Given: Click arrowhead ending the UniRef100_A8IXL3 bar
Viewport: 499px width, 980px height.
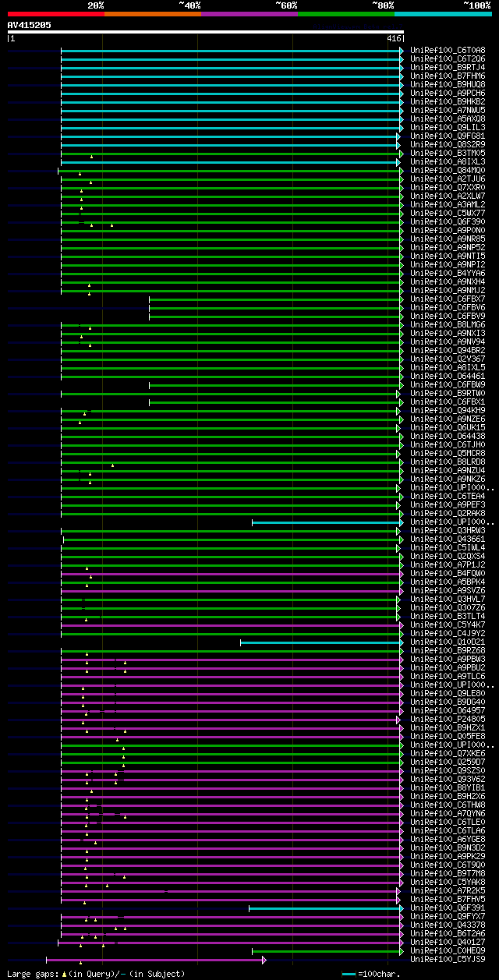Looking at the screenshot, I should 397,162.
